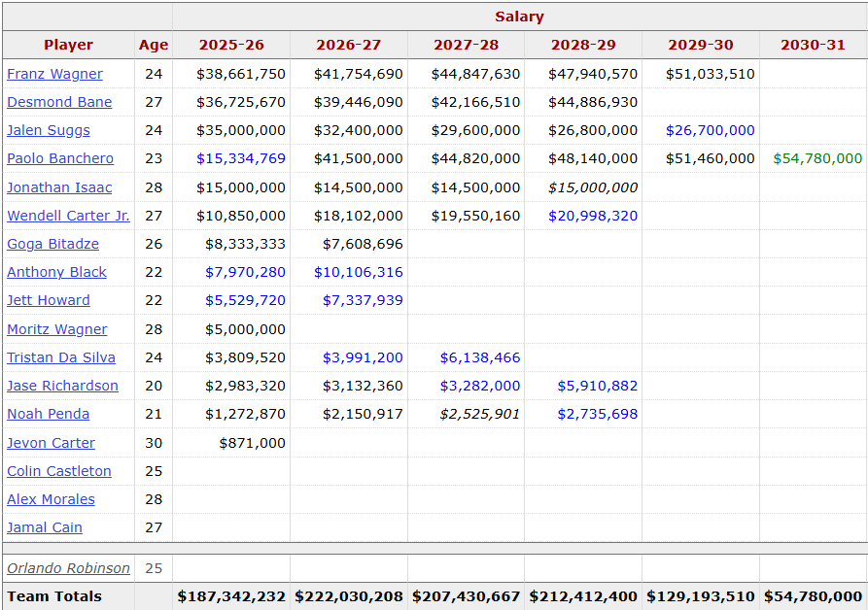Screen dimensions: 868x610
Task: Click Banchero's $41,500,000 2026-27 salary
Action: (x=358, y=158)
